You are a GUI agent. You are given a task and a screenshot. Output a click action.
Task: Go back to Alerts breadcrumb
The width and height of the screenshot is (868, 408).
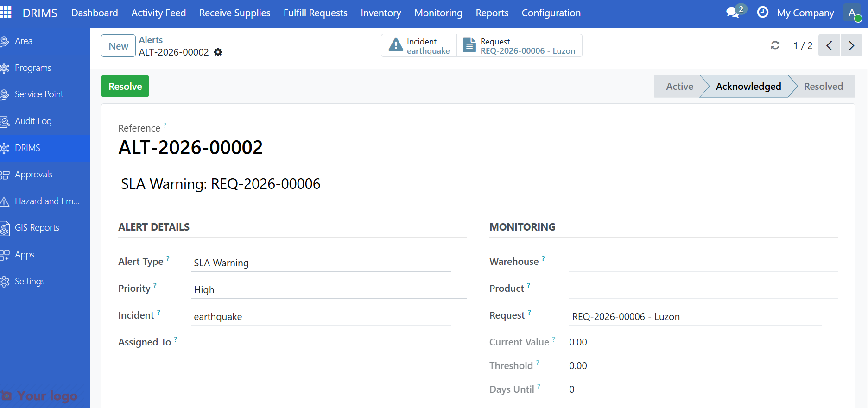[151, 40]
